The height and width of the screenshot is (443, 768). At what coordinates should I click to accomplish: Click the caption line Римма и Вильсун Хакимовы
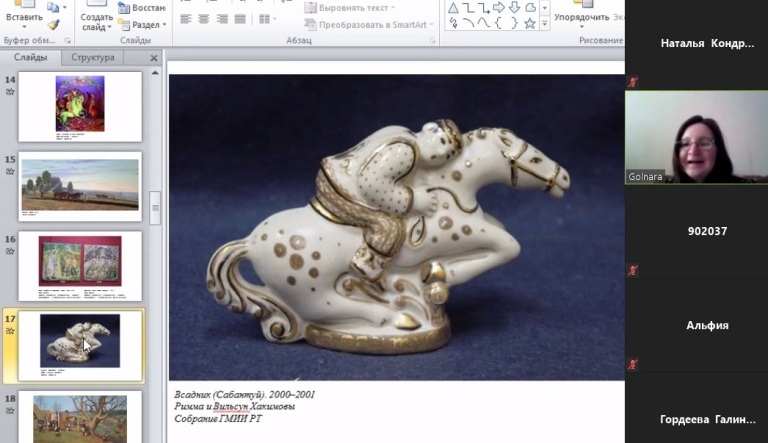tap(235, 407)
